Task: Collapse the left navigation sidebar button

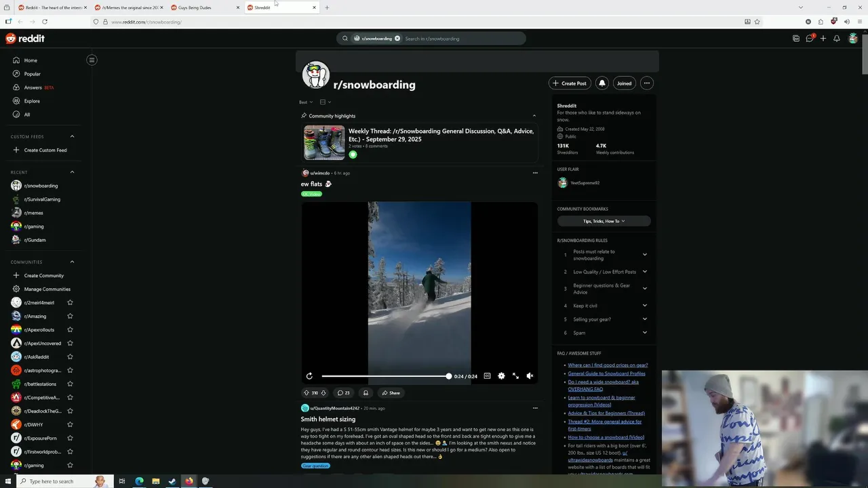Action: 92,60
